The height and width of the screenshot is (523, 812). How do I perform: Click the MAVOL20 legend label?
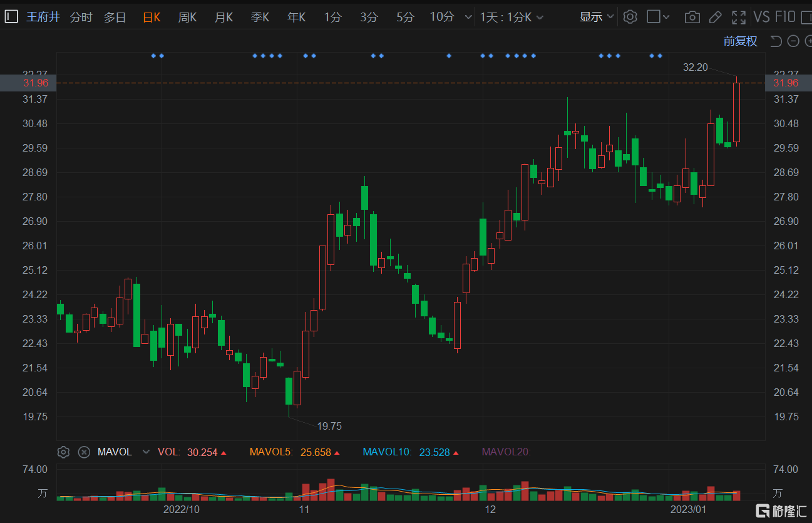pyautogui.click(x=506, y=452)
